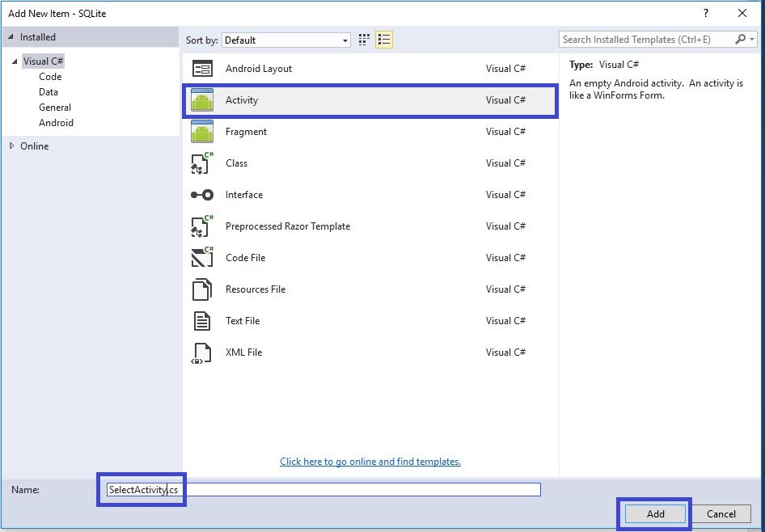Viewport: 765px width, 532px height.
Task: Click the Code File icon
Action: (x=202, y=258)
